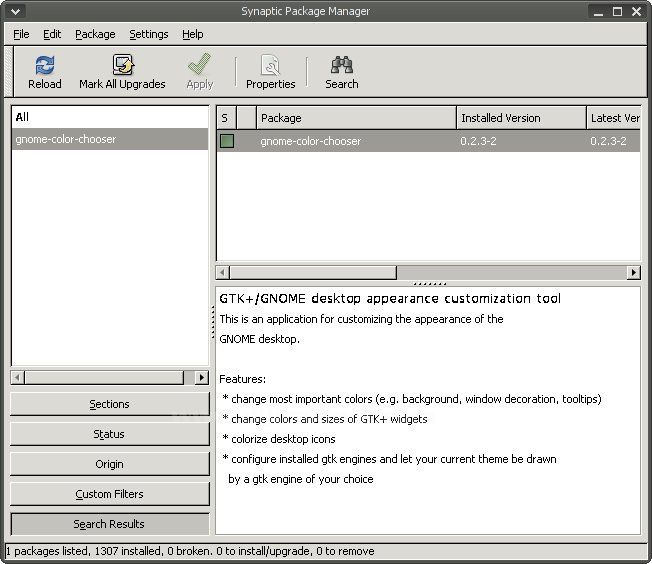The height and width of the screenshot is (564, 652).
Task: Click the Status filter button
Action: (x=110, y=434)
